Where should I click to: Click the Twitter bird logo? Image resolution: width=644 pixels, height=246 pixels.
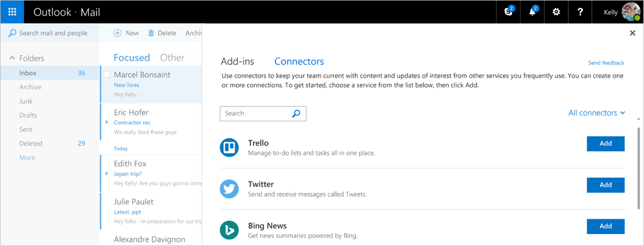(230, 189)
